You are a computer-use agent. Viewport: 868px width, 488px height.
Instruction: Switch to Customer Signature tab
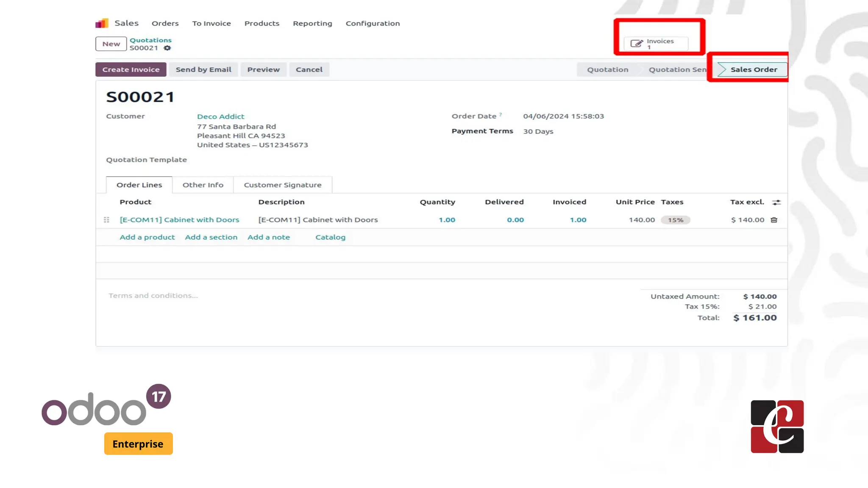282,185
